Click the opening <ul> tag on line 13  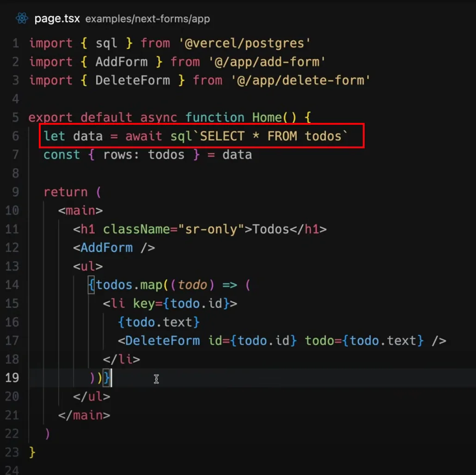click(x=88, y=266)
